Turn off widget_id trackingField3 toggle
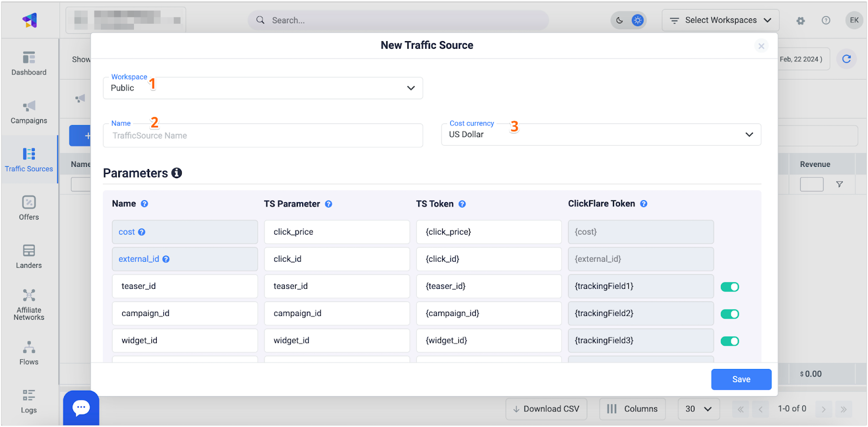The width and height of the screenshot is (868, 427). coord(730,341)
